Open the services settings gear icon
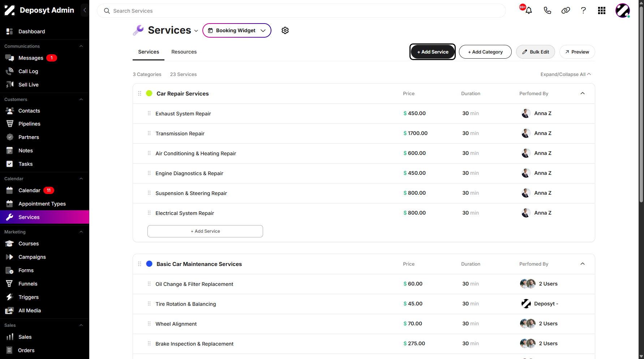This screenshot has width=644, height=359. coord(285,30)
